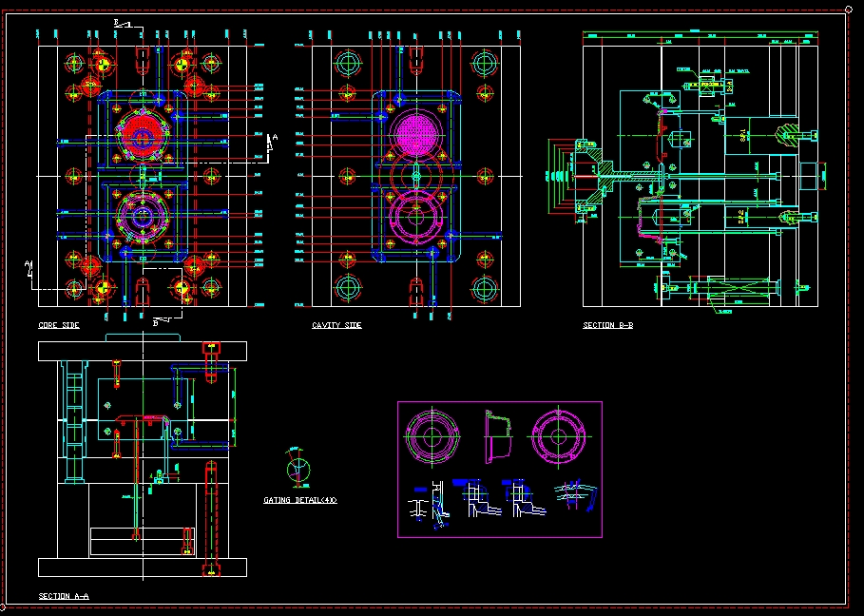Select the SECTION B-B title text

coord(608,325)
